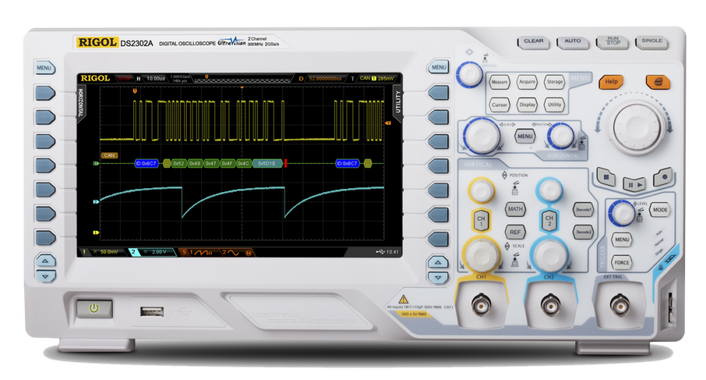The width and height of the screenshot is (706, 380).
Task: Click the trigger MODE button
Action: (660, 210)
